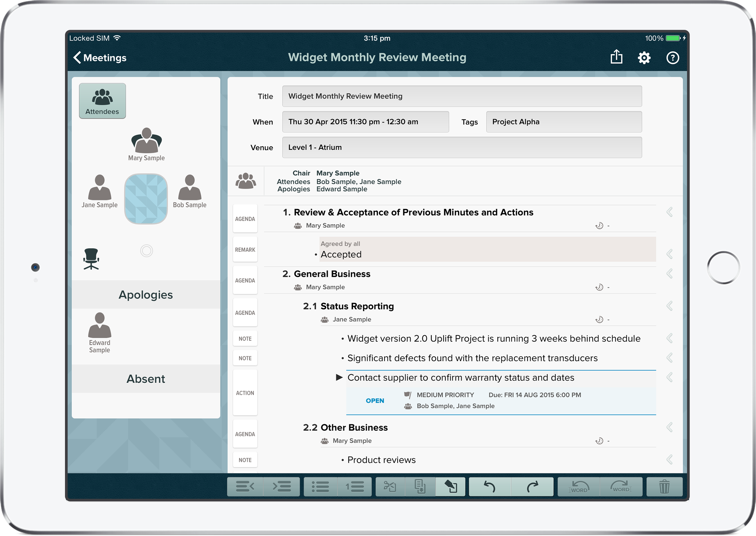Expand disclosure triangle on Contact supplier action
756x536 pixels.
pyautogui.click(x=339, y=377)
